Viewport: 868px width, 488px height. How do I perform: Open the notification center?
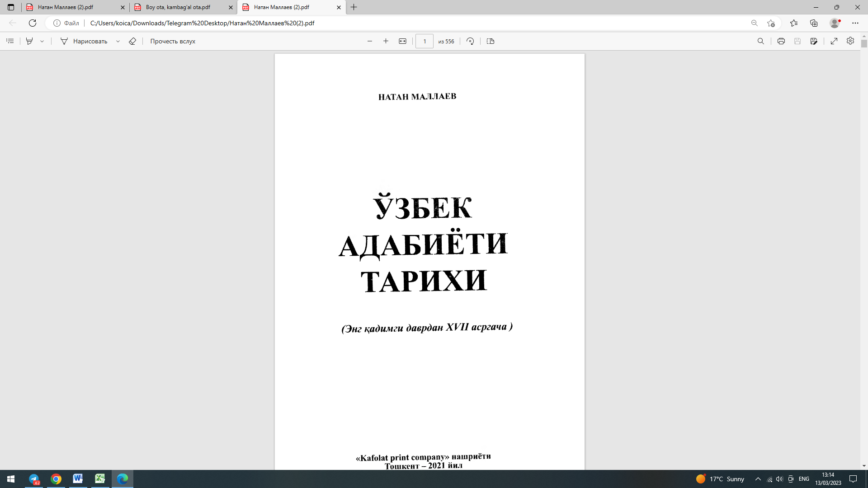pos(853,479)
